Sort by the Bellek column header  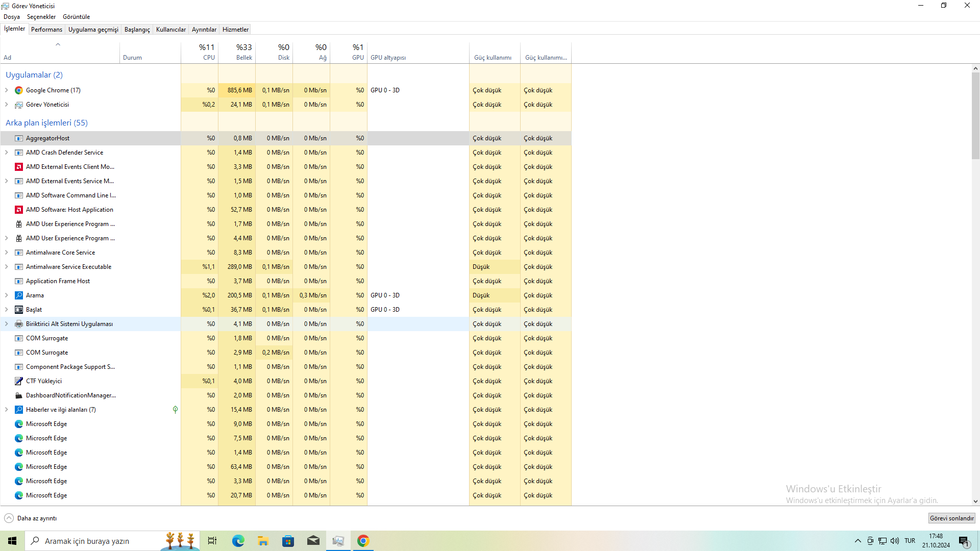(237, 53)
